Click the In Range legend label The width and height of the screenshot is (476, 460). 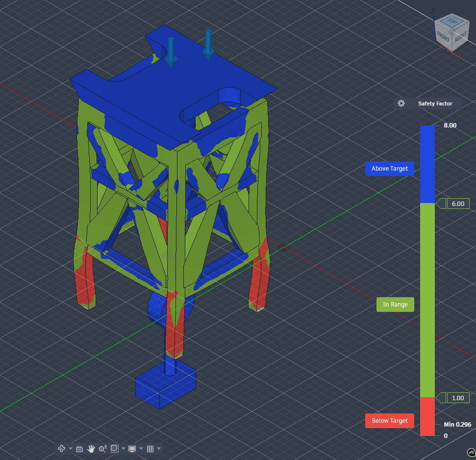pyautogui.click(x=395, y=304)
